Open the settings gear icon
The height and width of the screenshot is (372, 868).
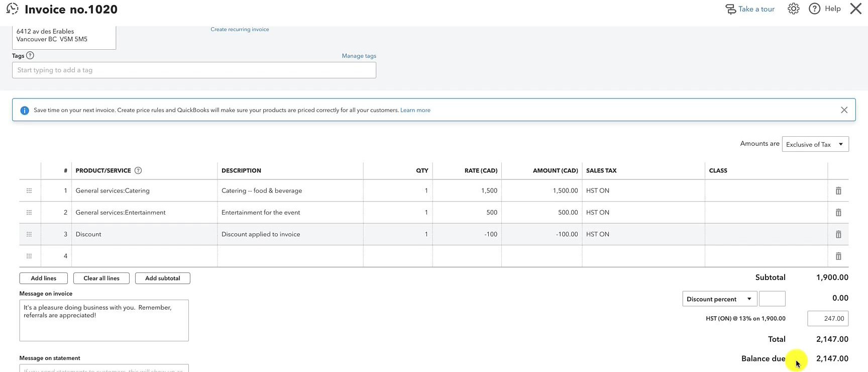(x=793, y=9)
